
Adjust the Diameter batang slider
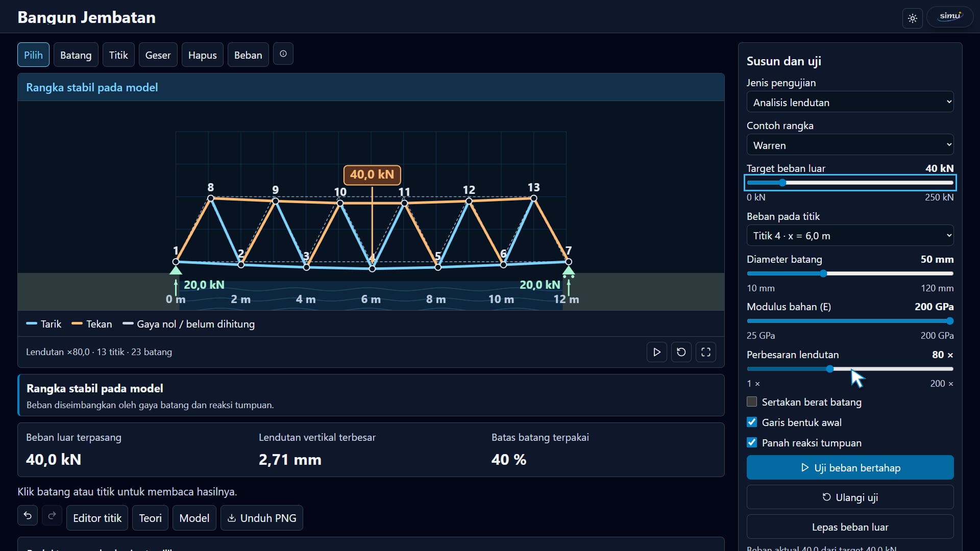(850, 273)
